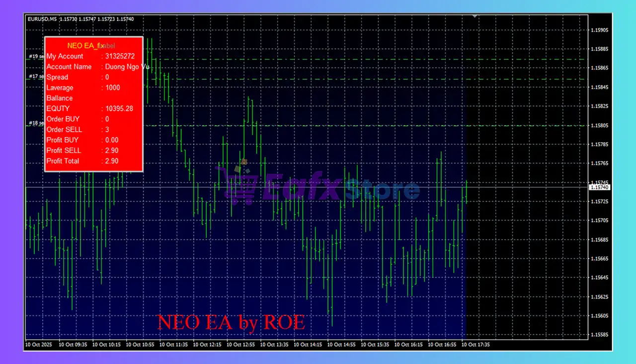Click the EURUSD,M5 chart symbol title
The height and width of the screenshot is (364, 636).
[42, 19]
